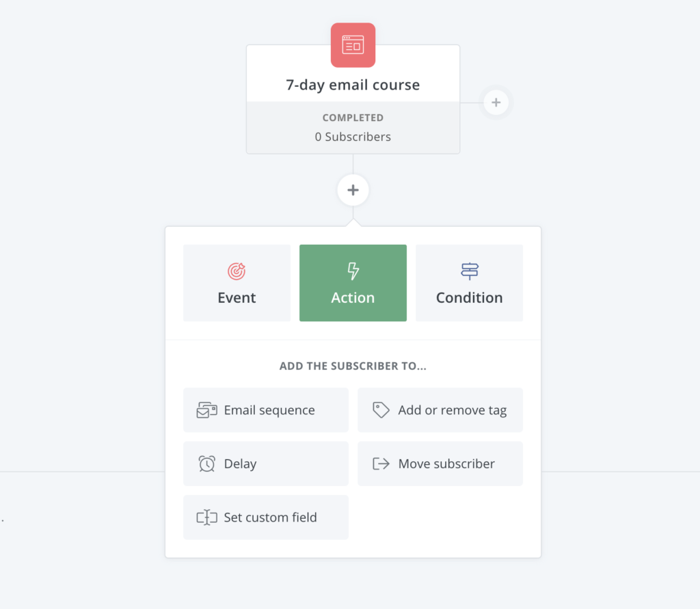Click the faded plus button right of the node
The width and height of the screenshot is (700, 609).
pos(496,103)
